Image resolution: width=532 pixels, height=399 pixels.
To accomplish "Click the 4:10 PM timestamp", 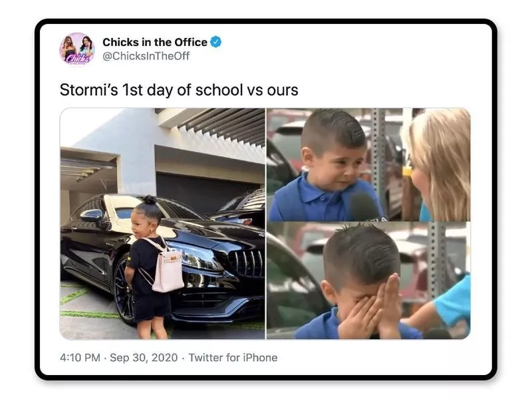I will [80, 358].
